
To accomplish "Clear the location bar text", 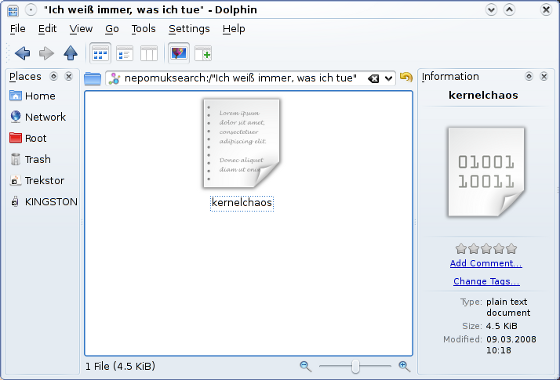I will pyautogui.click(x=373, y=78).
